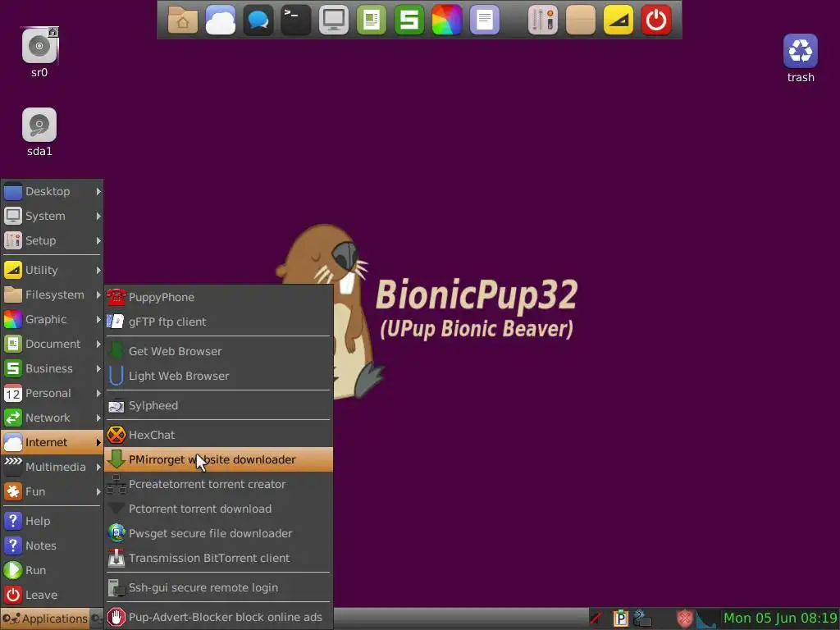
Task: Select the highlighted Internet menu category
Action: 52,442
